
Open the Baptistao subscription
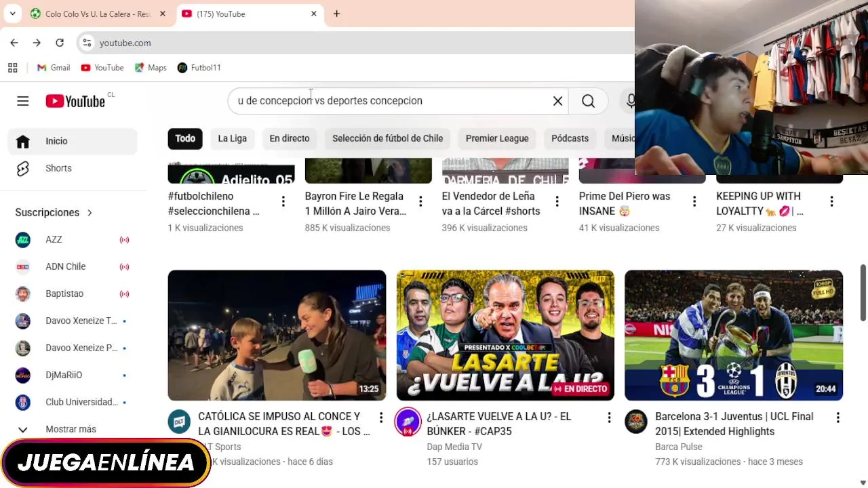(73, 293)
